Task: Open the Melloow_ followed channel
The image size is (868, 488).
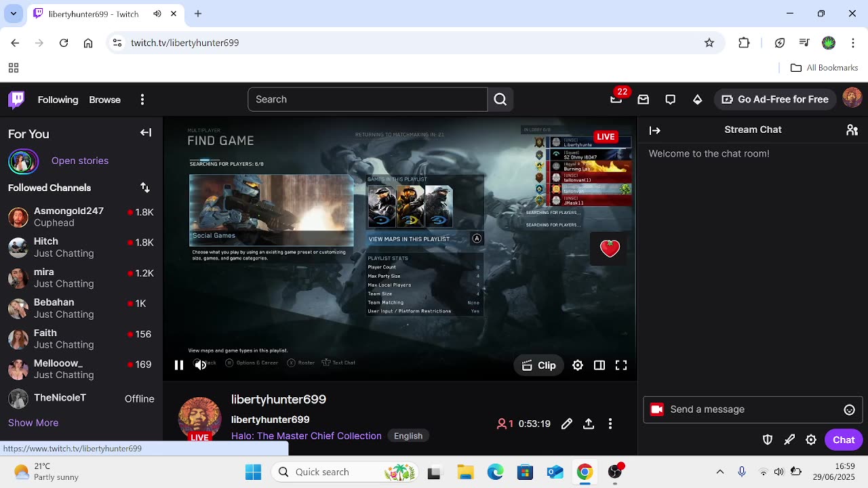Action: [x=81, y=369]
